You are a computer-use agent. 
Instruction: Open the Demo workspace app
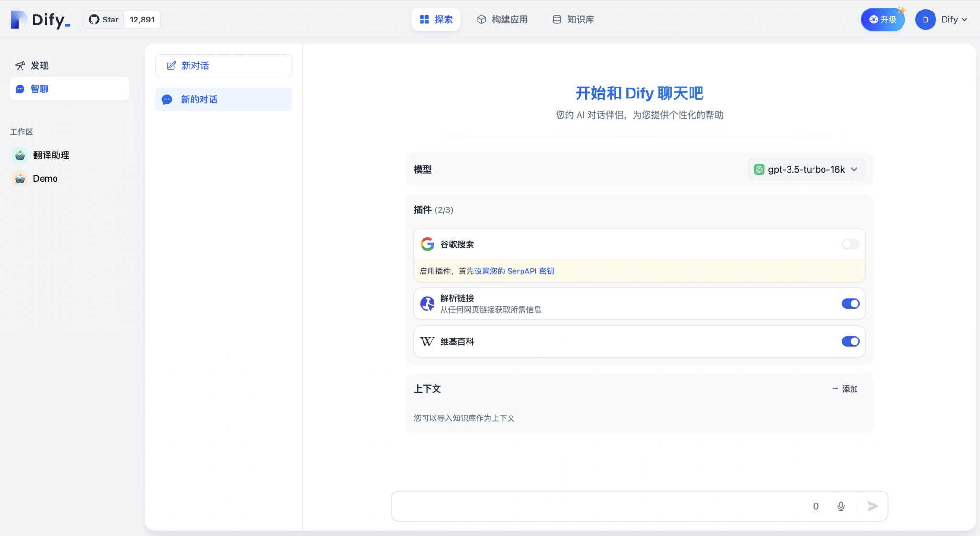coord(45,178)
